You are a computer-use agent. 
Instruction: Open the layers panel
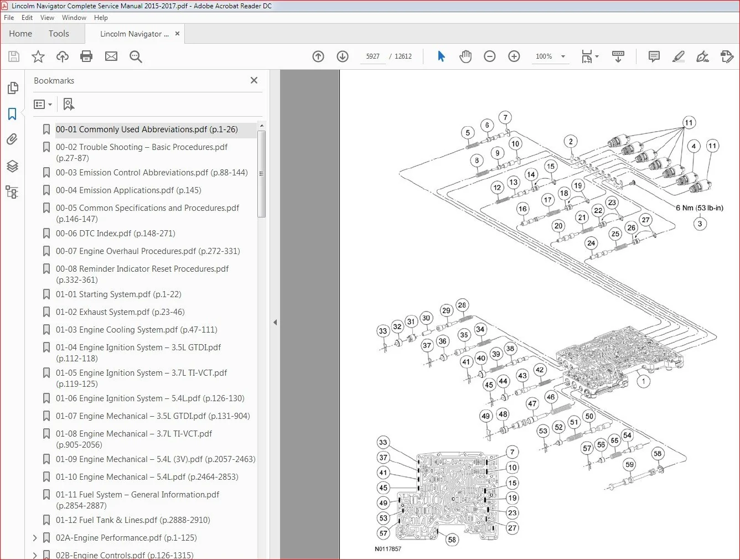[12, 166]
